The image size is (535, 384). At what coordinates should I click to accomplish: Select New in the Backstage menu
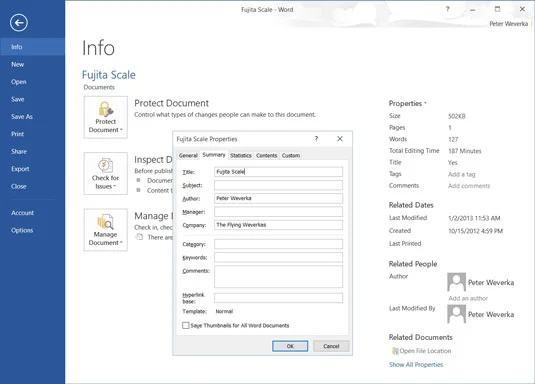(32, 64)
